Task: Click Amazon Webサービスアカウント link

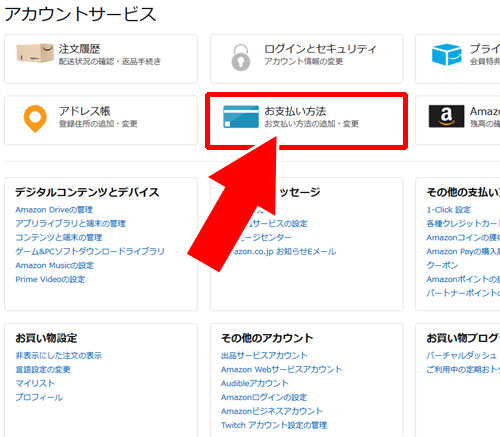Action: [x=282, y=369]
